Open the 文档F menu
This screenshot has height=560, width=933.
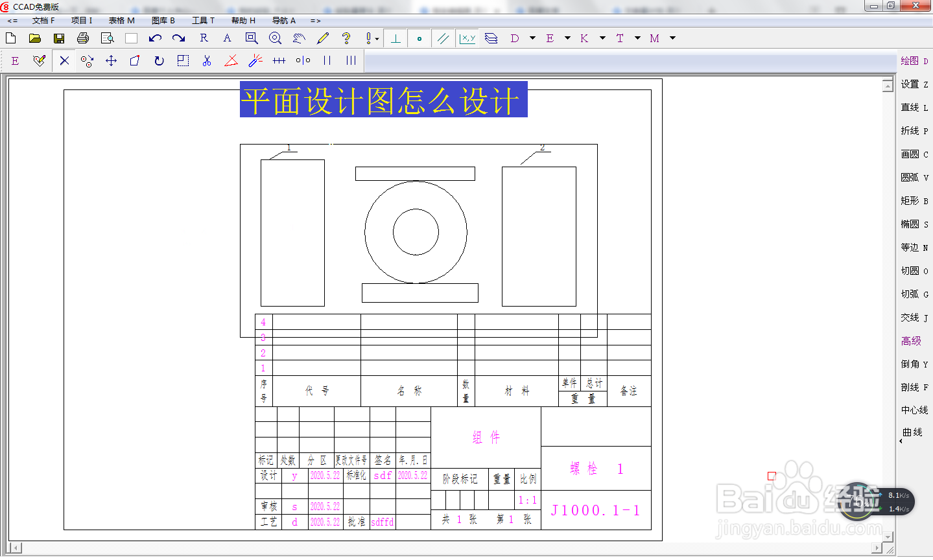click(x=42, y=20)
